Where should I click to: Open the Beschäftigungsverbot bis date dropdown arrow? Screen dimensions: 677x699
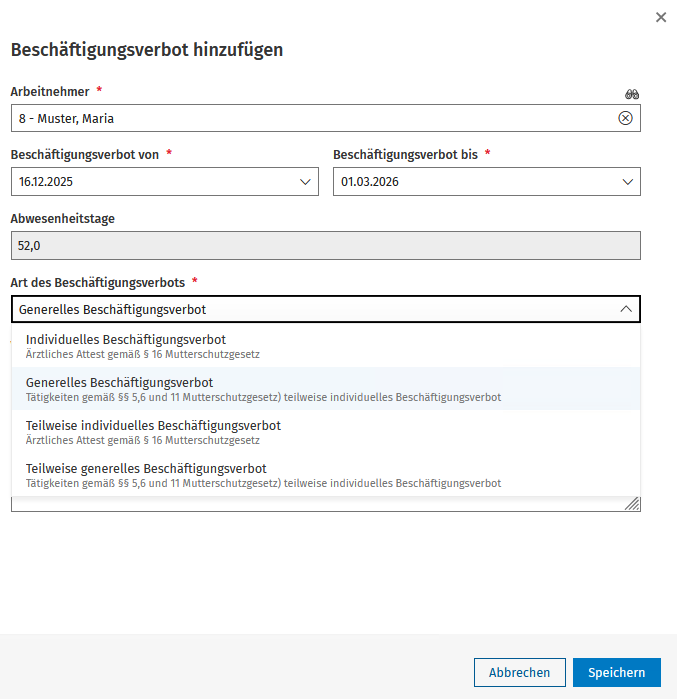click(x=628, y=182)
